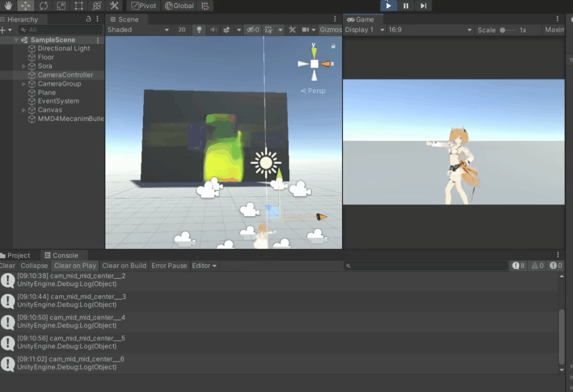The width and height of the screenshot is (573, 392).
Task: Toggle Pivot handle position button
Action: [x=144, y=6]
